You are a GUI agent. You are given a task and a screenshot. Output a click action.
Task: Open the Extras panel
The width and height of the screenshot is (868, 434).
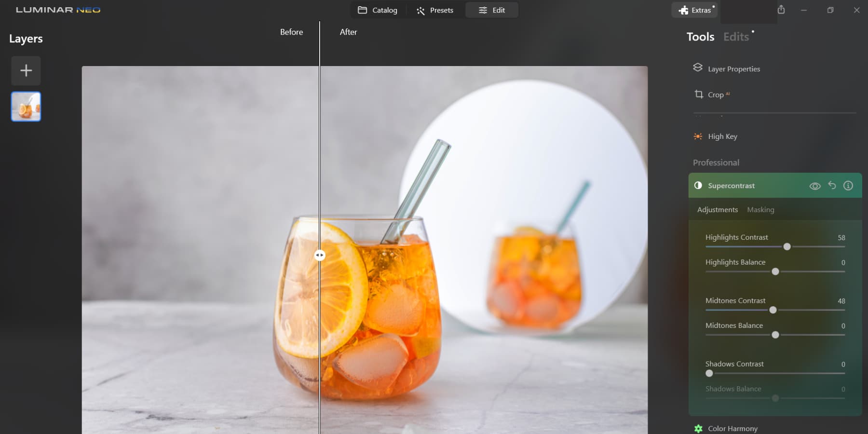coord(694,10)
